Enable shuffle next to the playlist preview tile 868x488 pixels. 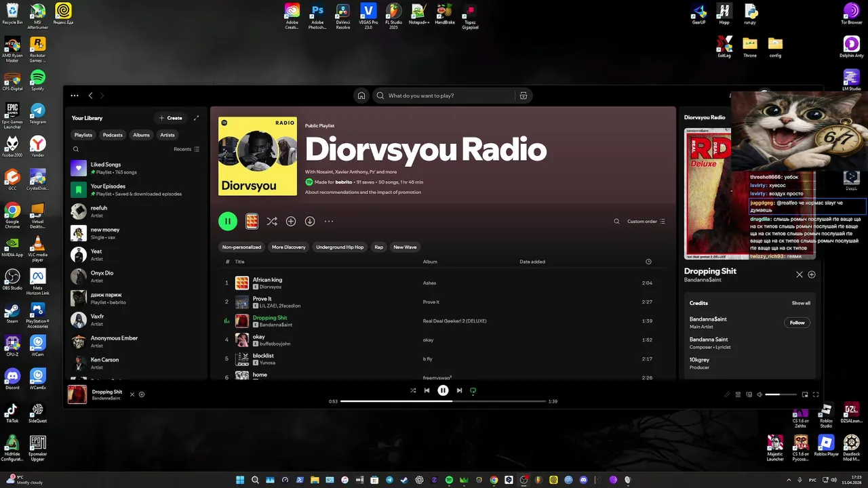pos(271,221)
